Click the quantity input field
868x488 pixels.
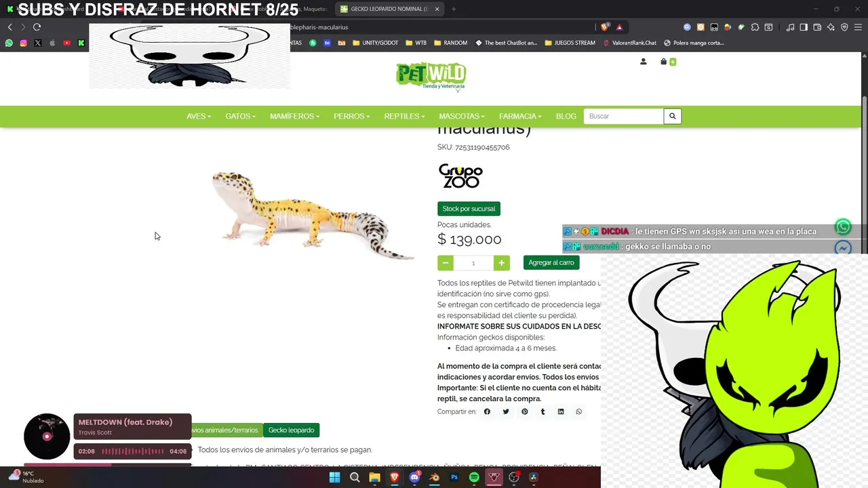click(473, 263)
